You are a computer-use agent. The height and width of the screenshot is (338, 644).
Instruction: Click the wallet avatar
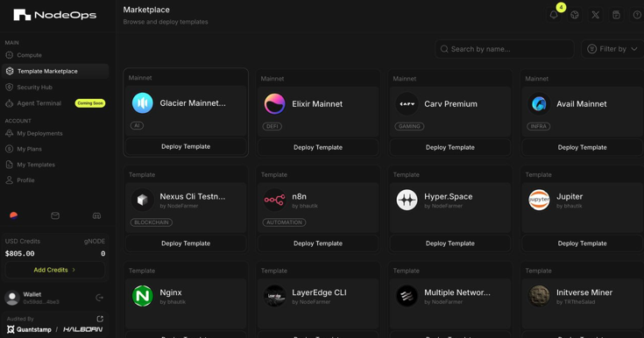(12, 298)
